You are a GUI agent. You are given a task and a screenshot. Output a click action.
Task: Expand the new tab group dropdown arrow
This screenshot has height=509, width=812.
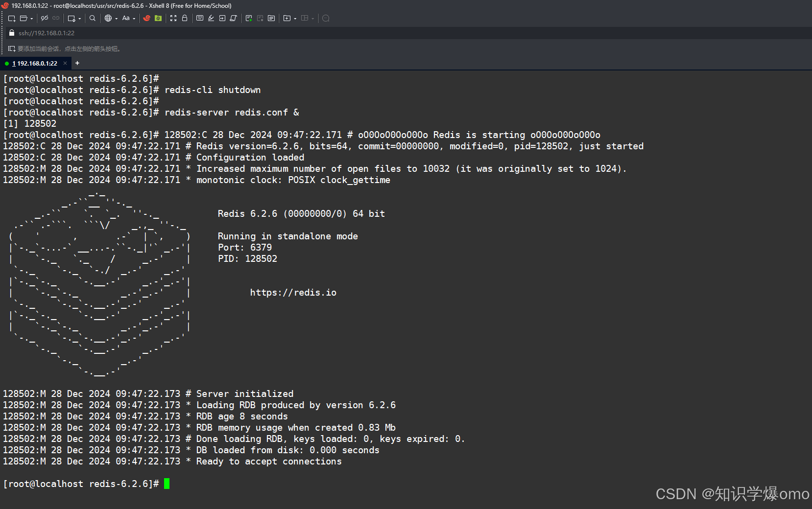tap(295, 19)
